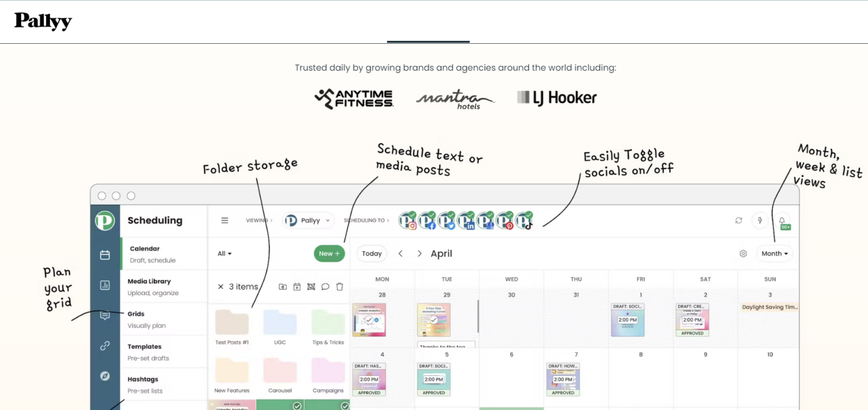The height and width of the screenshot is (410, 868).
Task: Open the Campaigns folder
Action: coord(328,375)
